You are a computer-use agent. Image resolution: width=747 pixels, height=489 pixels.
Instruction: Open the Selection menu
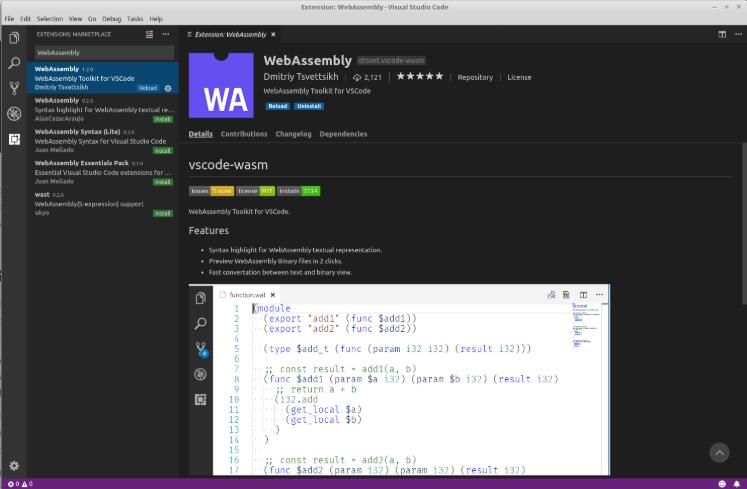point(50,19)
